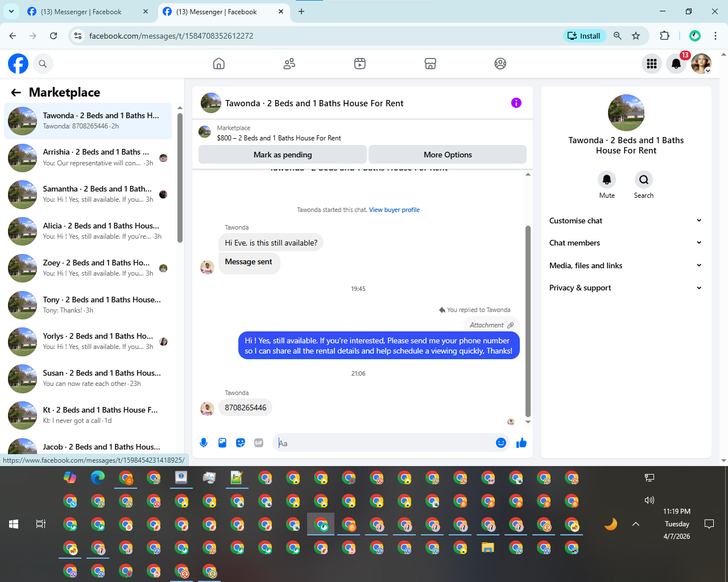Open the Chrome zoom magnifier icon

[x=618, y=36]
